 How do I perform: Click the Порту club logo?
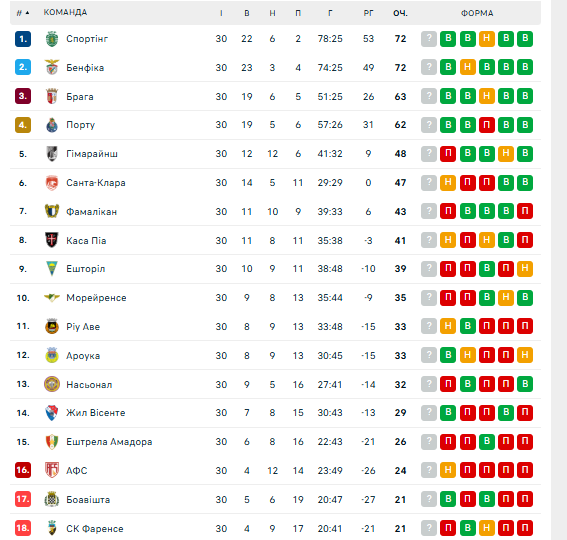pos(52,125)
